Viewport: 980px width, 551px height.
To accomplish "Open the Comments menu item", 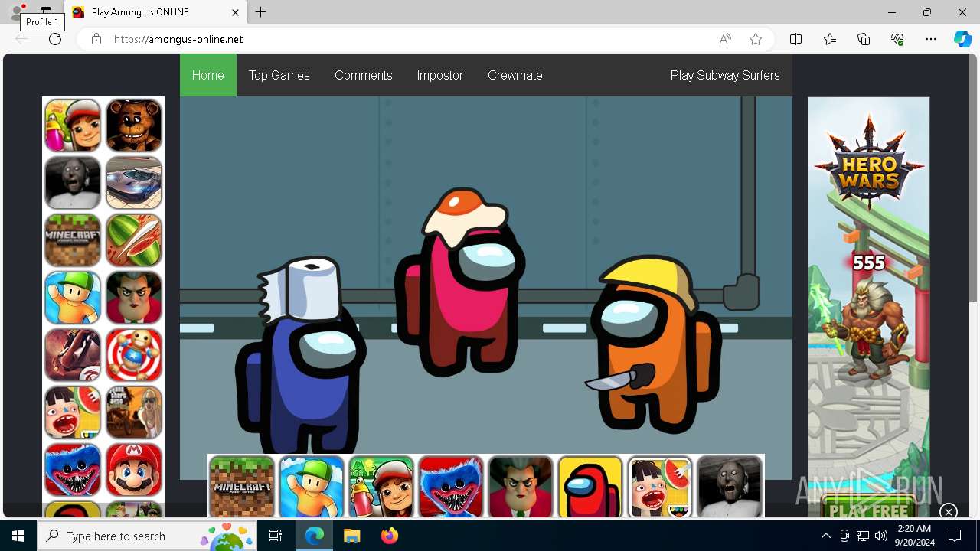I will click(x=364, y=75).
